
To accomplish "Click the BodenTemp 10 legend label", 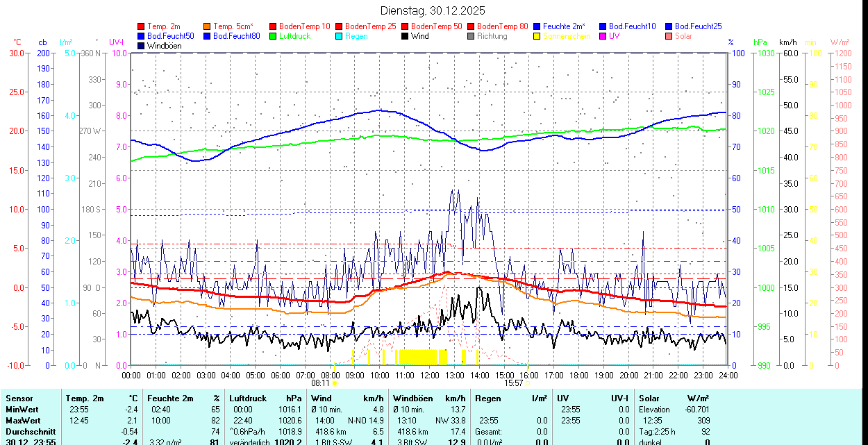I will 304,26.
